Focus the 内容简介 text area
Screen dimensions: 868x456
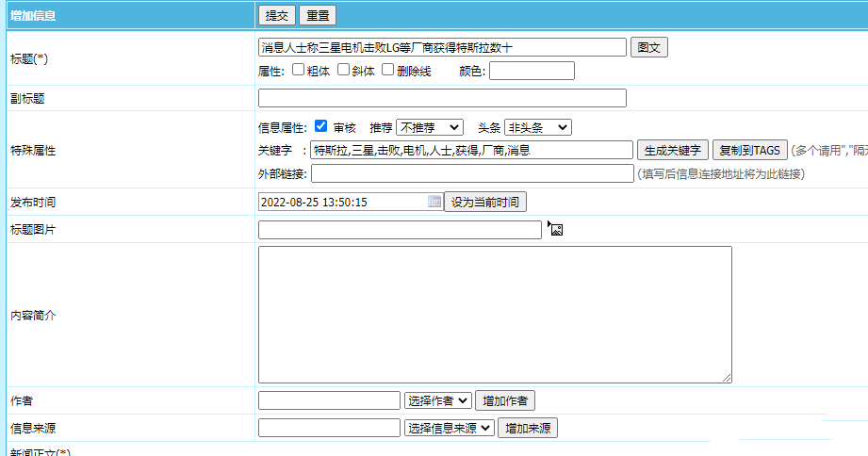[x=495, y=314]
